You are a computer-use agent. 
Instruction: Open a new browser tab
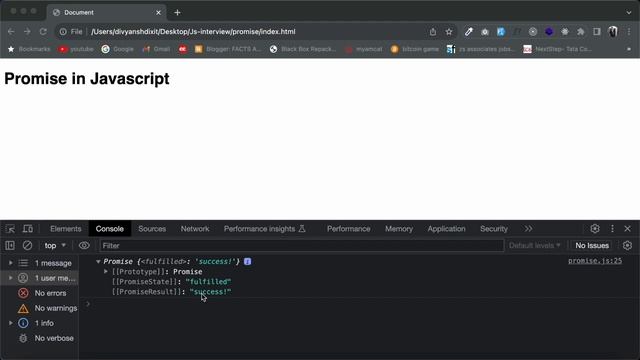(177, 13)
